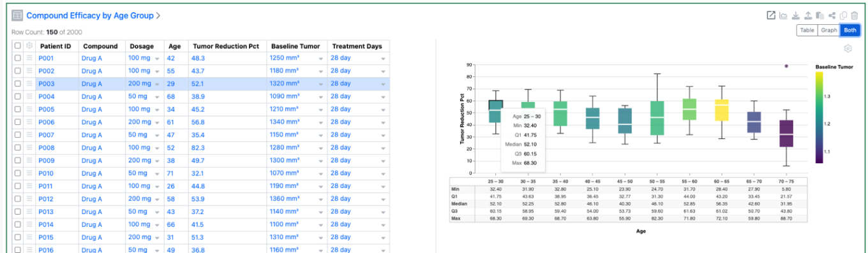868x253 pixels.
Task: Click row handle icon for P011
Action: click(29, 186)
